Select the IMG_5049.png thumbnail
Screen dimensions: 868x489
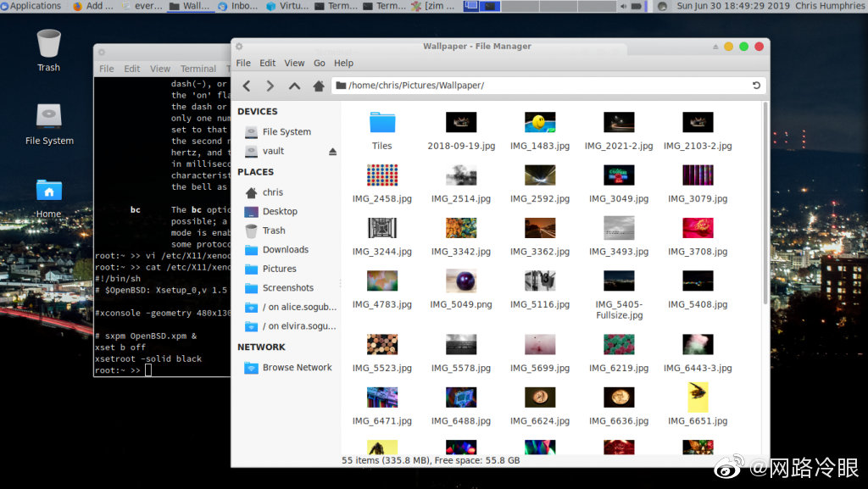pos(461,281)
